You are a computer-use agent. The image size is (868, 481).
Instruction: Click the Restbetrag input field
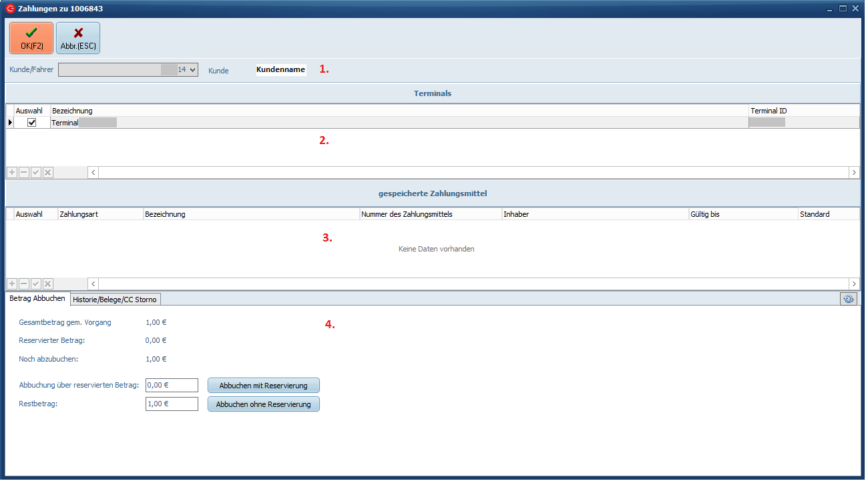[x=172, y=404]
